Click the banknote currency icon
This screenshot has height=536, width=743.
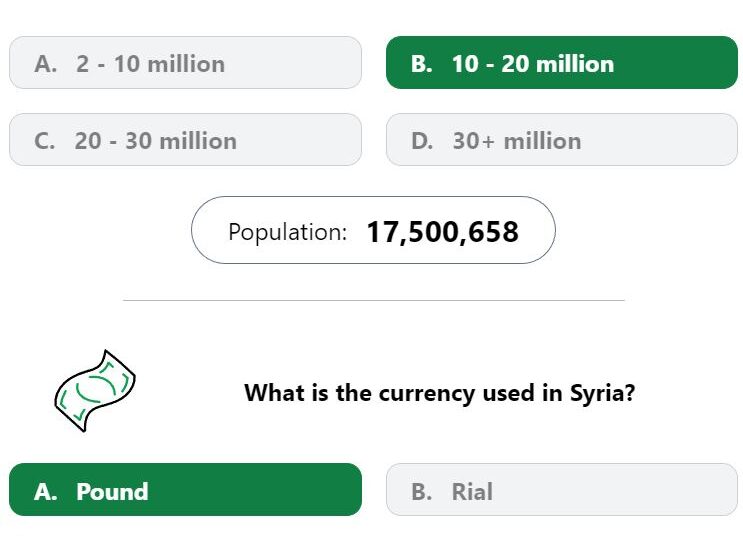[x=95, y=391]
